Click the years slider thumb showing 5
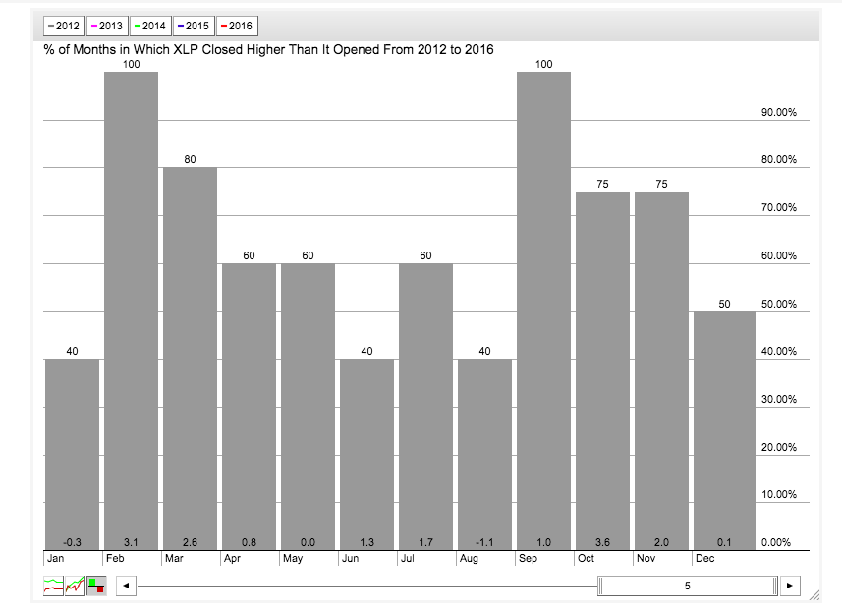The image size is (842, 616). 688,586
